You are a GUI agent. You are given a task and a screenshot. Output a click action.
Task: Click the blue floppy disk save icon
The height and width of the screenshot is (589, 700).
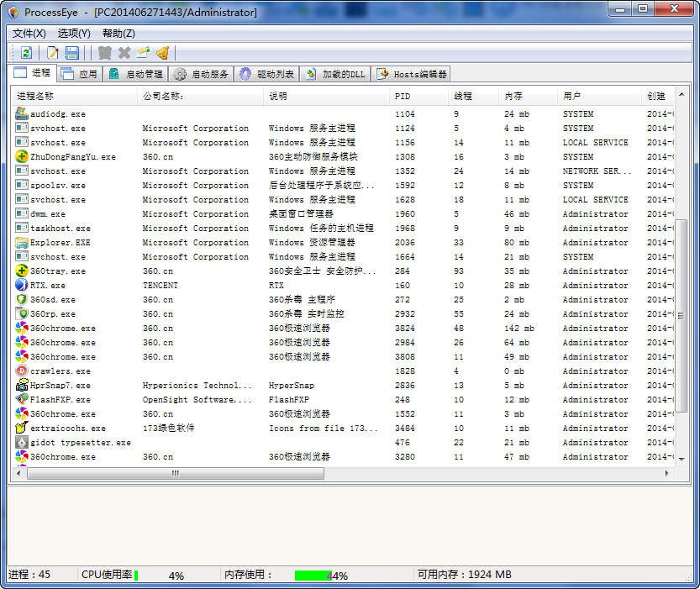coord(72,53)
